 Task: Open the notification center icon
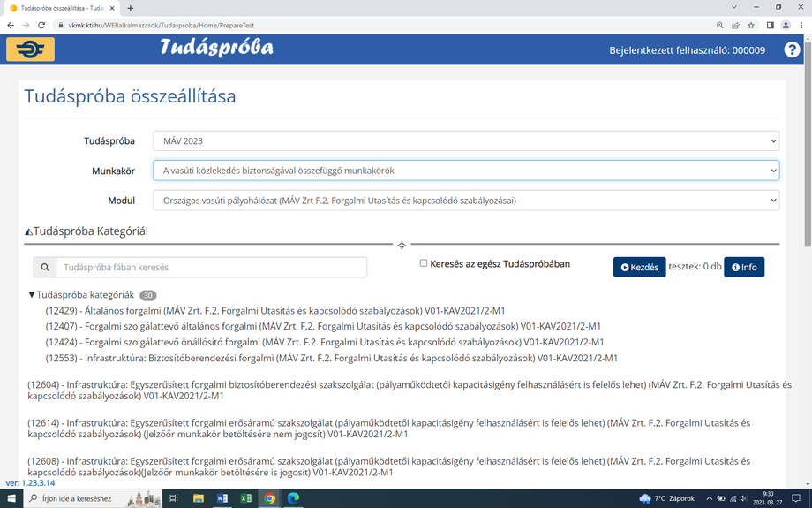click(796, 498)
